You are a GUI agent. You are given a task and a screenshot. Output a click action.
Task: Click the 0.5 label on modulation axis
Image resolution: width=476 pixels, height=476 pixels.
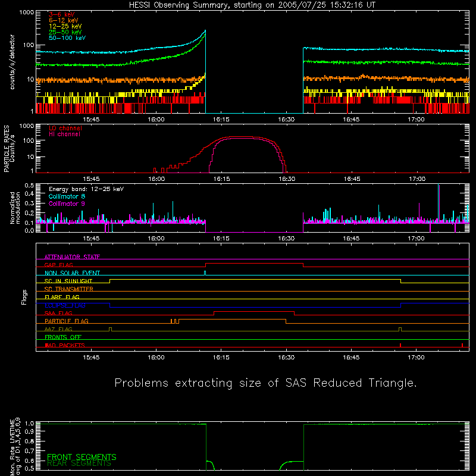[29, 186]
